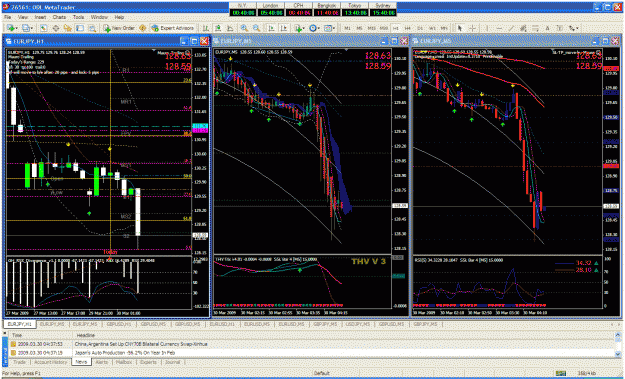Switch to the USDJPY,M5 chart tab

click(357, 324)
